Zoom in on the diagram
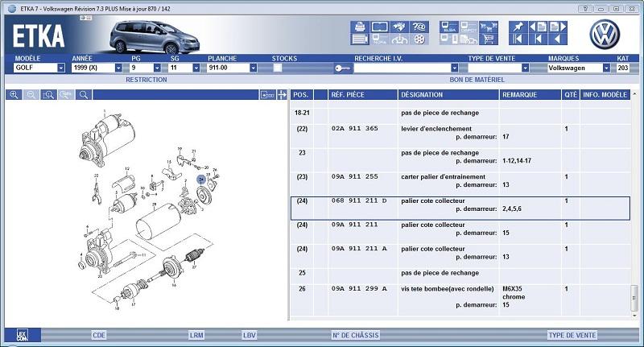Viewport: 644px width, 347px height. click(x=14, y=95)
